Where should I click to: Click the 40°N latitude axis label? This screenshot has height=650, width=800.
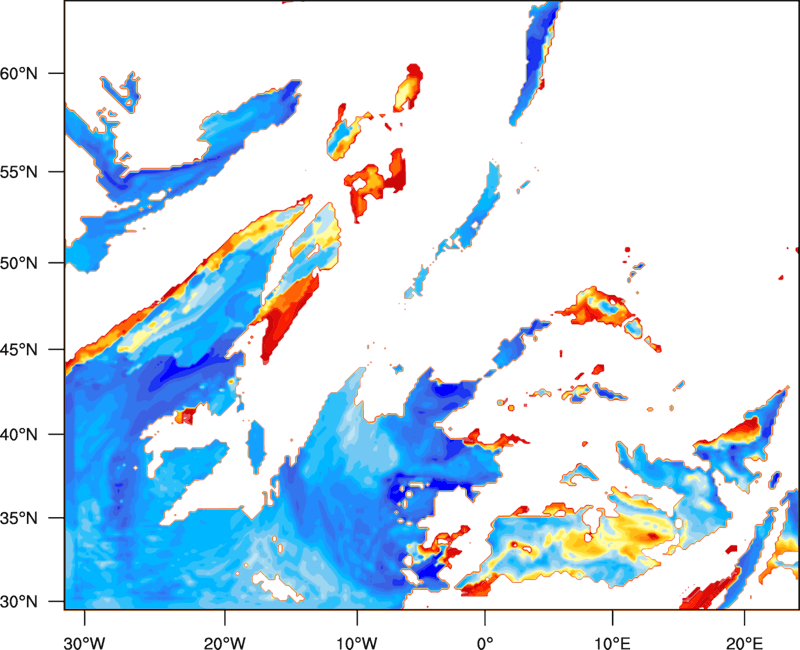coord(19,435)
